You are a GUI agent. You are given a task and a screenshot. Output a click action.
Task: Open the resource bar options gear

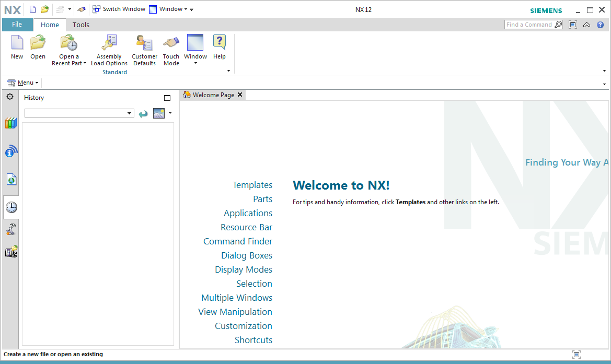[x=10, y=97]
